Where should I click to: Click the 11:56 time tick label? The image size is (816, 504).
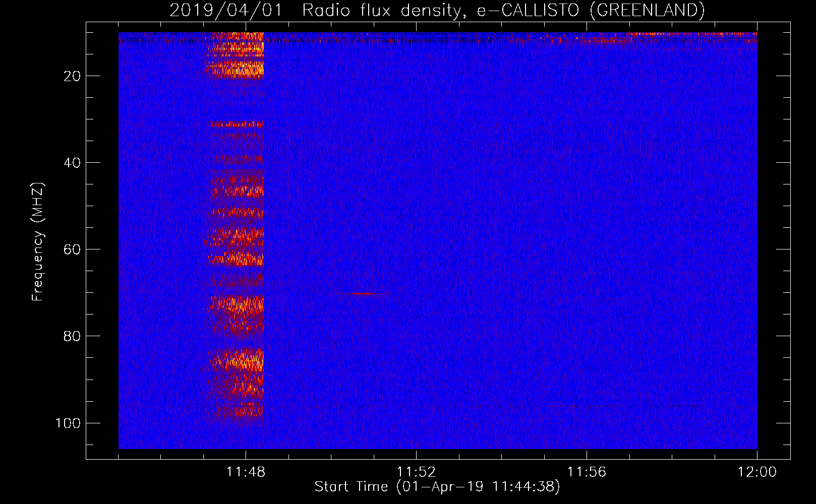point(587,472)
